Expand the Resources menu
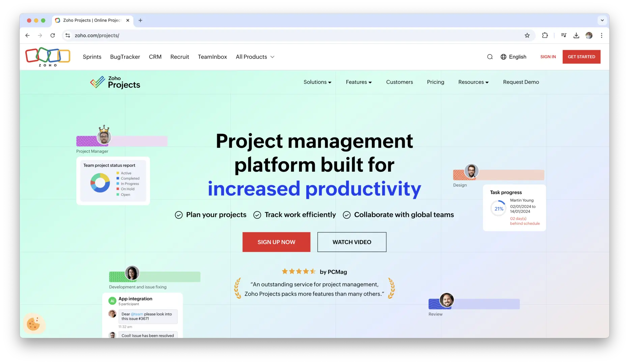Screen dimensions: 629x364 coord(473,82)
